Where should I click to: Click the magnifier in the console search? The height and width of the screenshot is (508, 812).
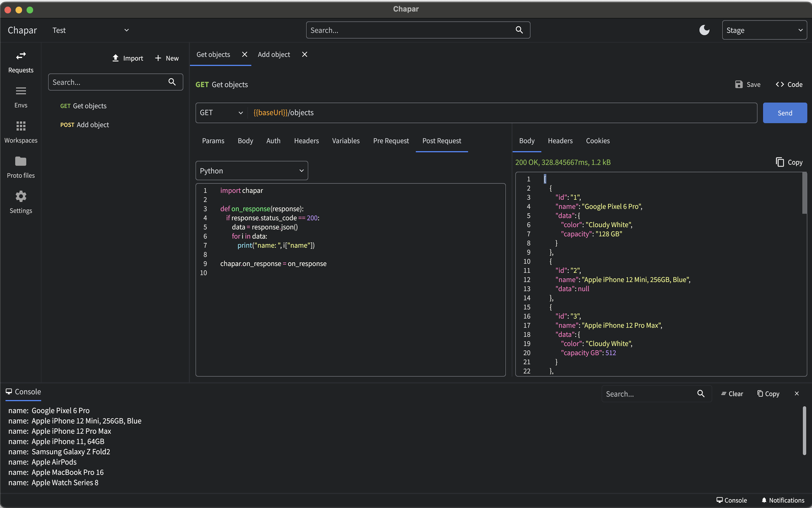coord(701,393)
